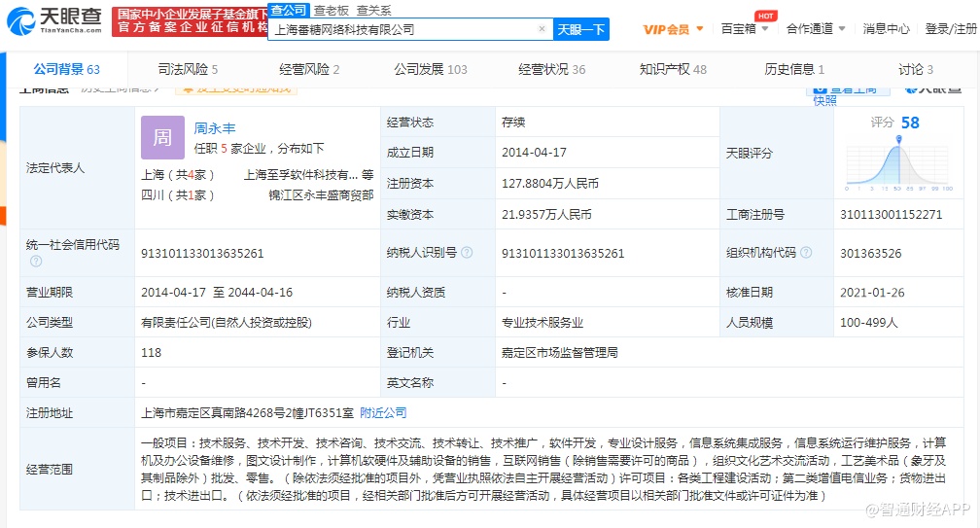Click help icon next to 纳税人识别号

coord(467,253)
